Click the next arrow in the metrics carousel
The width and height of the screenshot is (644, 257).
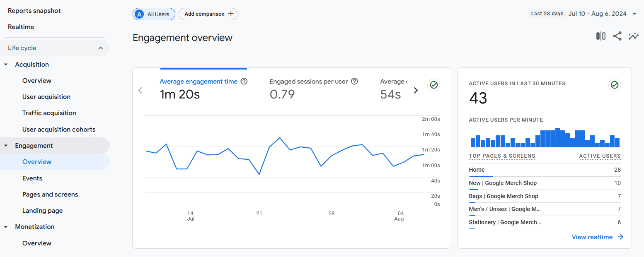(416, 90)
